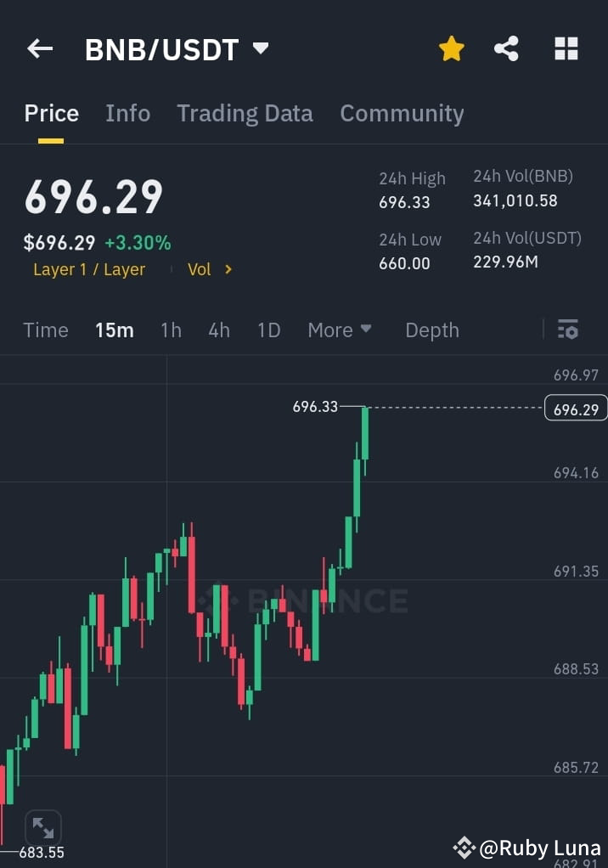608x868 pixels.
Task: Tap the Layer 1 / Layer label
Action: pos(89,269)
